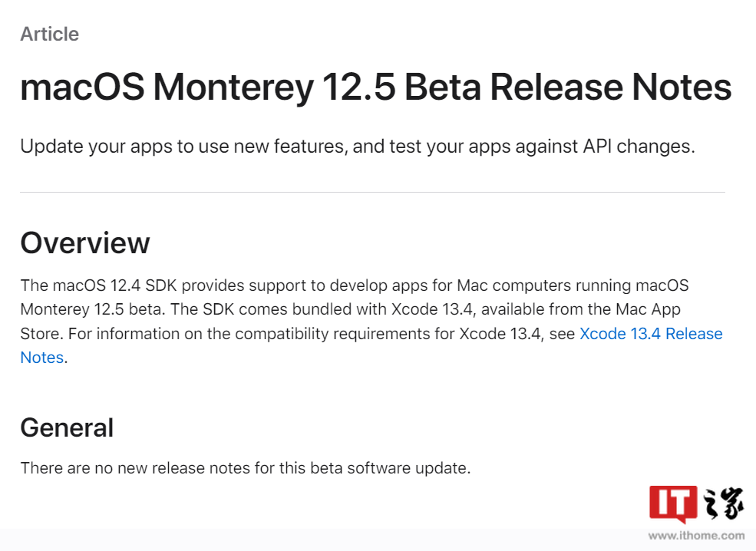Viewport: 756px width, 551px height.
Task: Click the 'no new release notes' sentence
Action: pyautogui.click(x=246, y=468)
